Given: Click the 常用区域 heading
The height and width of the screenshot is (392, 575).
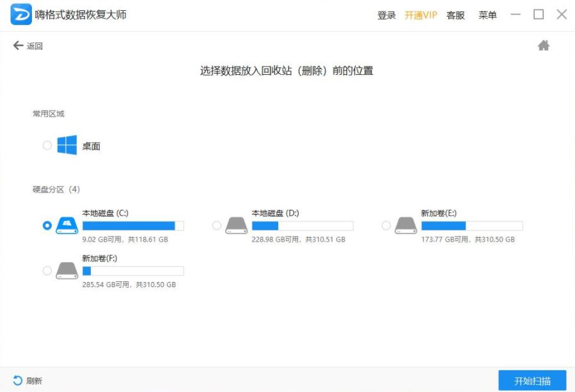Looking at the screenshot, I should tap(49, 114).
